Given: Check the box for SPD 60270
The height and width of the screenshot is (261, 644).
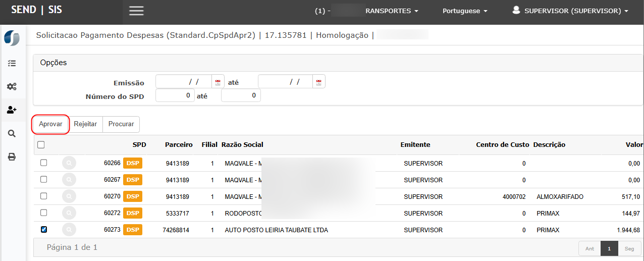Looking at the screenshot, I should pos(43,196).
